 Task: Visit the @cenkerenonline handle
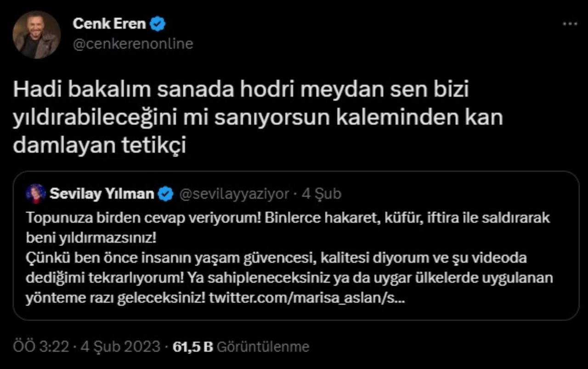pos(133,44)
